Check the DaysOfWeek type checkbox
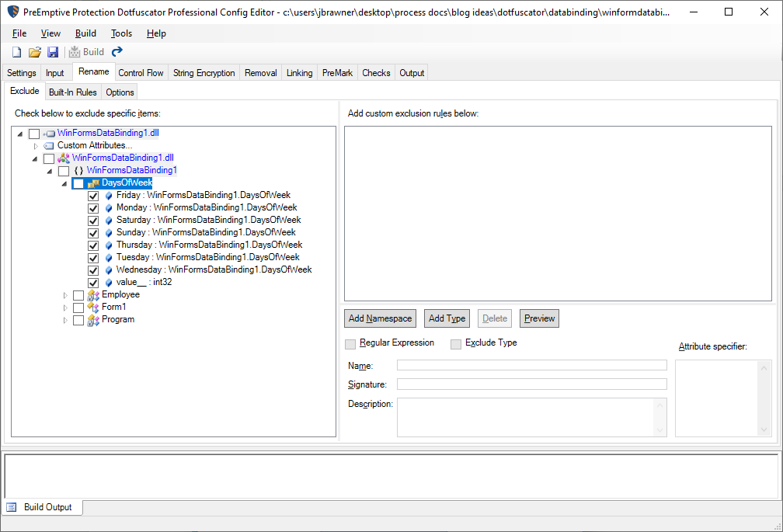Viewport: 783px width, 532px height. tap(78, 183)
